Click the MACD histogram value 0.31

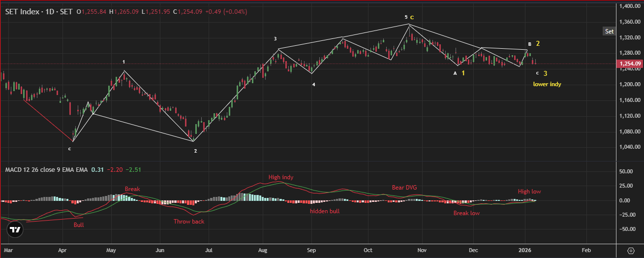pyautogui.click(x=96, y=170)
